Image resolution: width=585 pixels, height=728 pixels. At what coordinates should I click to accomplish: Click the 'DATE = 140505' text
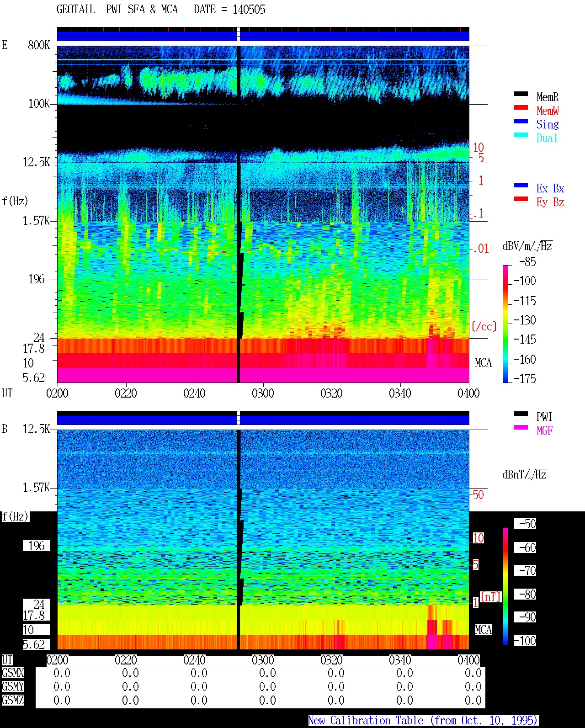(x=229, y=10)
